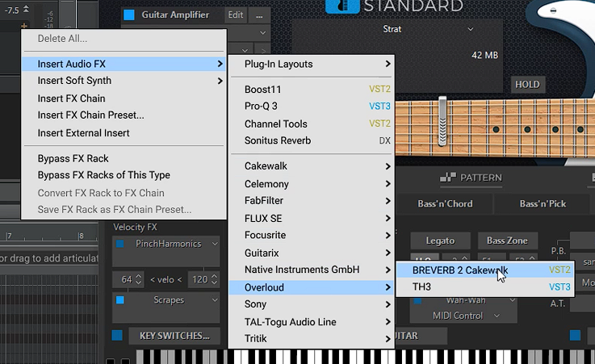The height and width of the screenshot is (364, 595).
Task: Click the 42 MB memory readout
Action: point(484,56)
